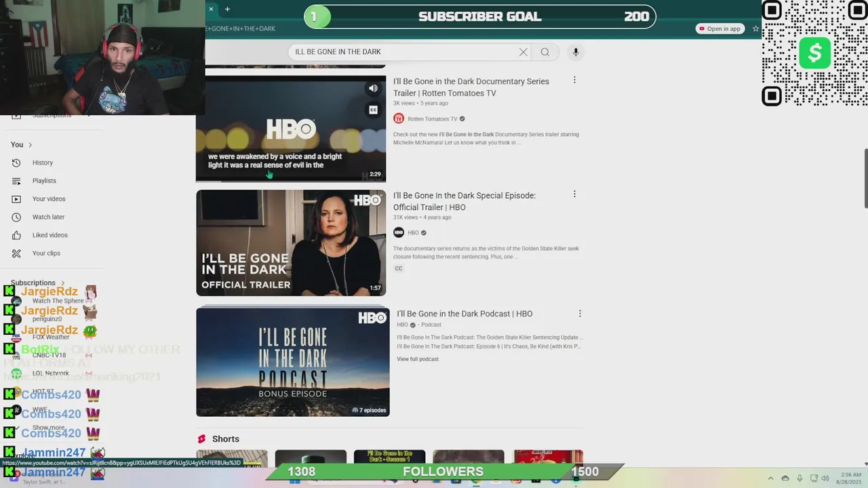Toggle captions on the trailer preview
The image size is (868, 488).
[x=373, y=110]
